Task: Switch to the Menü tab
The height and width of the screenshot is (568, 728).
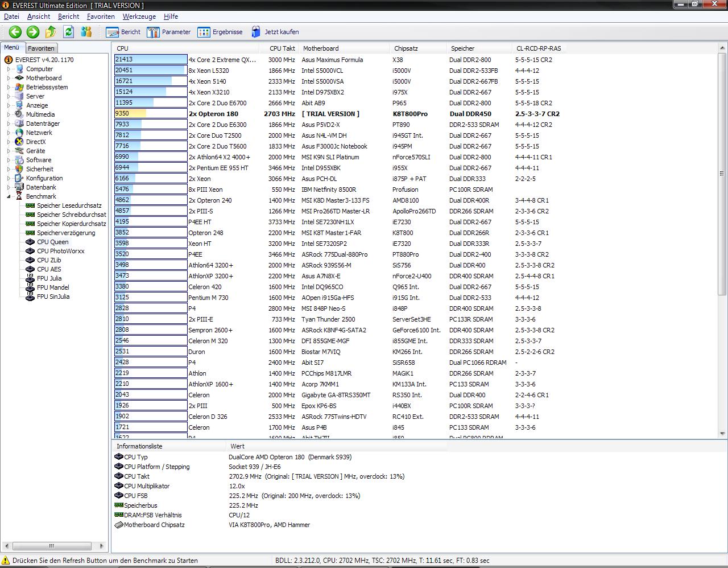Action: point(12,48)
